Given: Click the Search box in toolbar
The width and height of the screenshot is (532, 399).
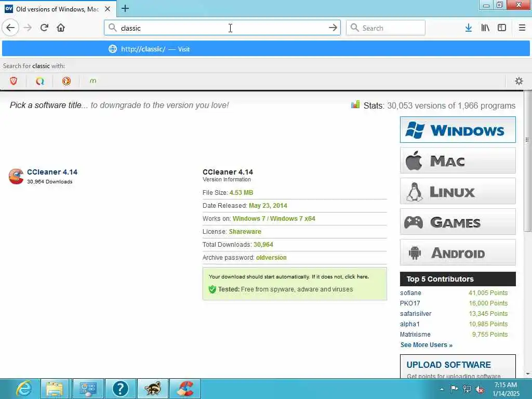Looking at the screenshot, I should 385,28.
